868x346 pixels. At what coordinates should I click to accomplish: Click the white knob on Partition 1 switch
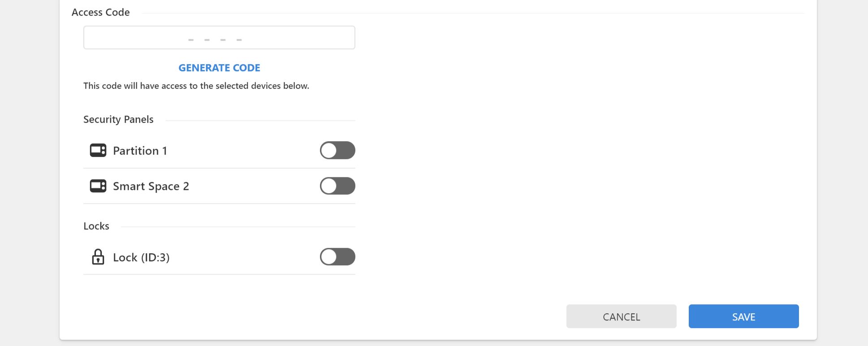coord(329,150)
